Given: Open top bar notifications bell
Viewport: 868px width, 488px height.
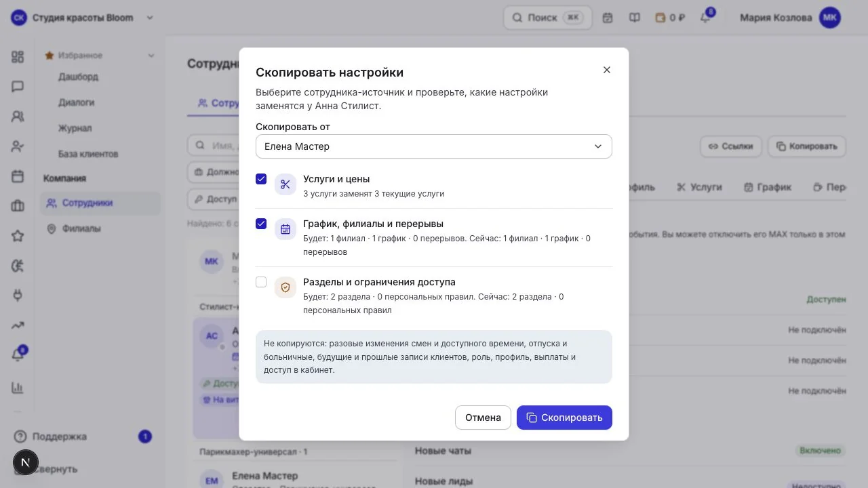Looking at the screenshot, I should (x=705, y=18).
